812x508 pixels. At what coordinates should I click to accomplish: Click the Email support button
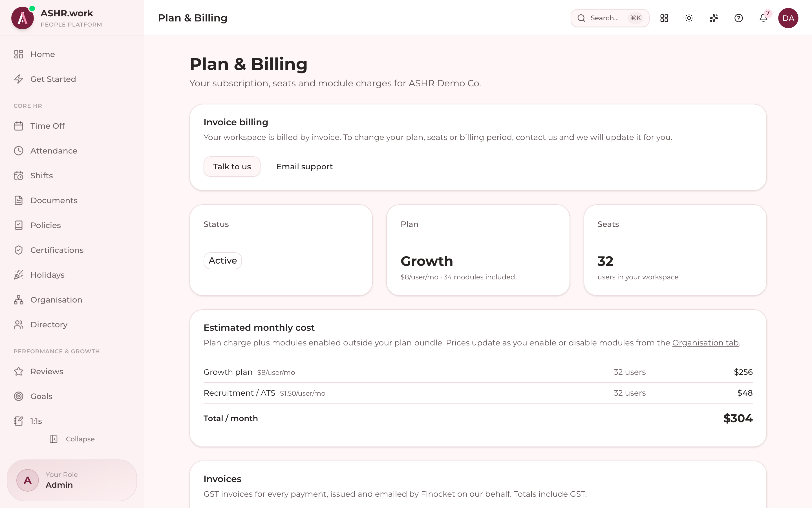coord(304,167)
